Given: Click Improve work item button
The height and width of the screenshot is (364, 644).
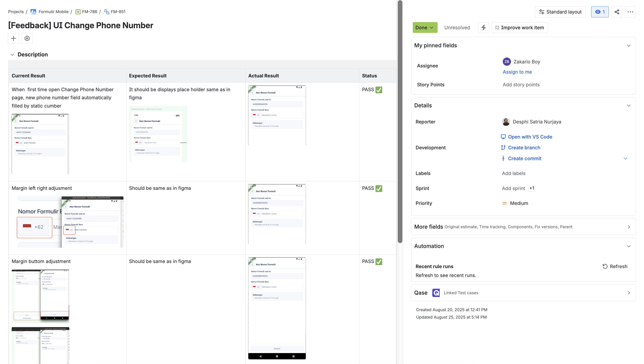Looking at the screenshot, I should 520,28.
